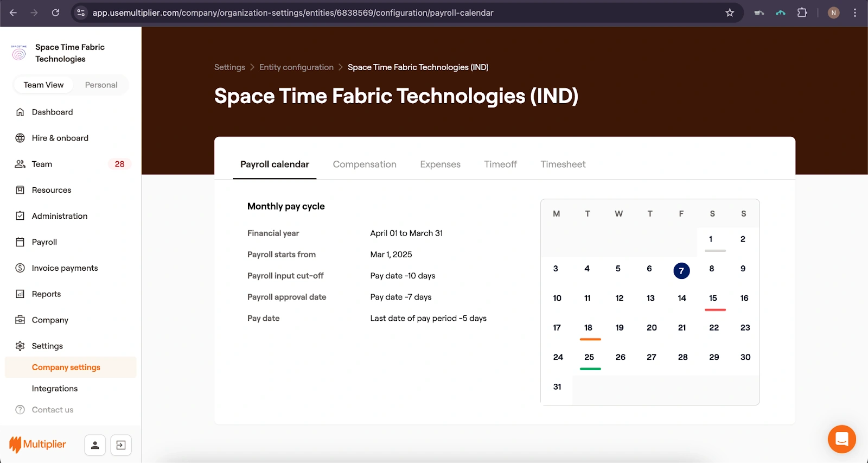
Task: Click the Entity configuration breadcrumb link
Action: pyautogui.click(x=296, y=67)
